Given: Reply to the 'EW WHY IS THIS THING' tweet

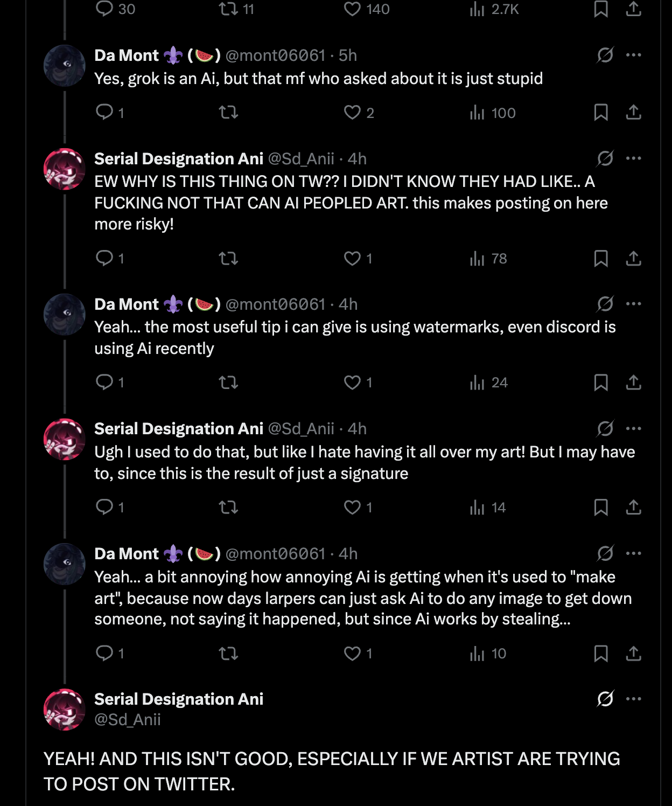Looking at the screenshot, I should [104, 259].
